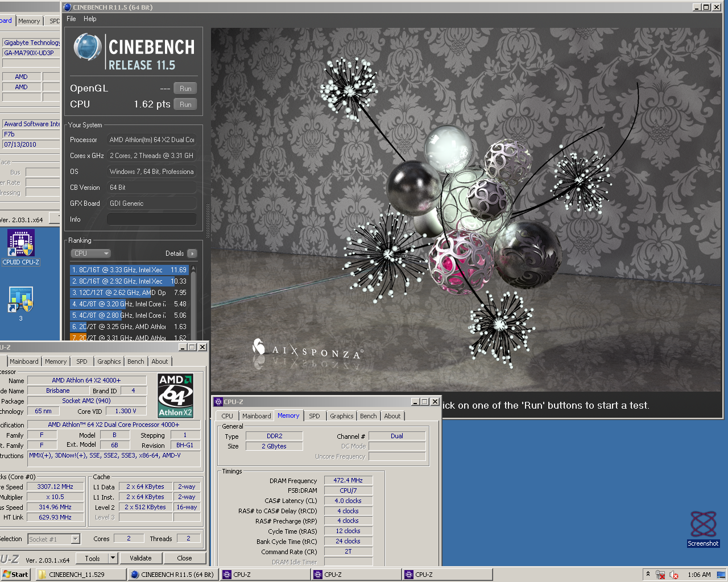
Task: Click the CAS# Latency 4.0 clocks value
Action: click(x=348, y=501)
